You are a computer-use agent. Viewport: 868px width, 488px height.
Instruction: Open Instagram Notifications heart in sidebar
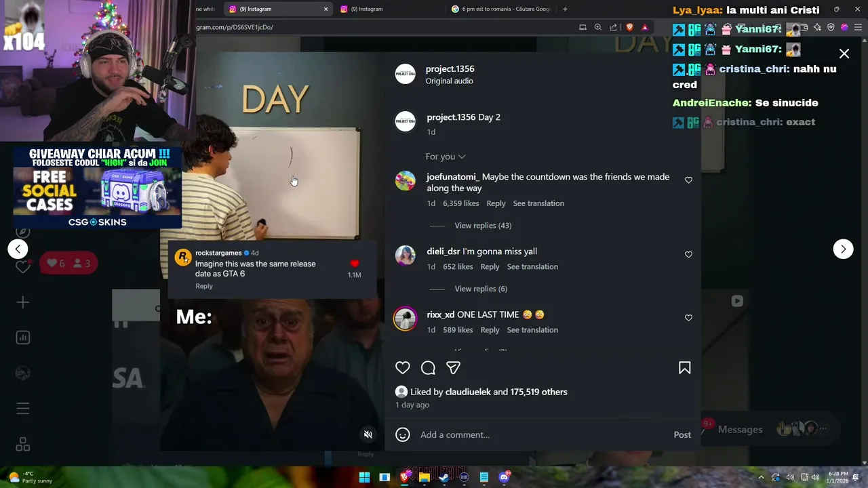pyautogui.click(x=22, y=266)
